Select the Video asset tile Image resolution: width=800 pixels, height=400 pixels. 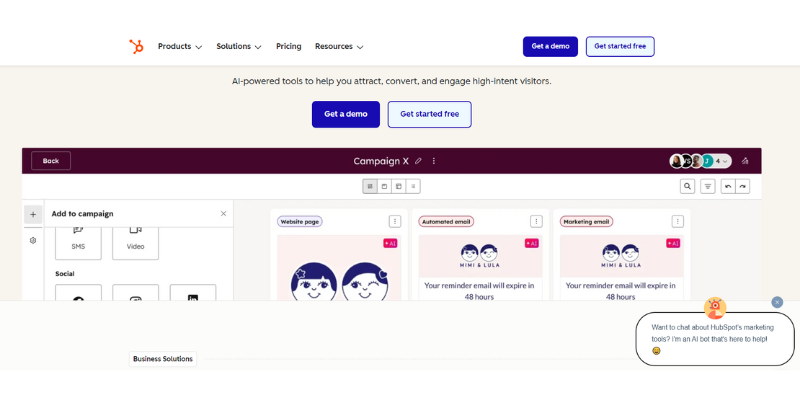(x=135, y=238)
